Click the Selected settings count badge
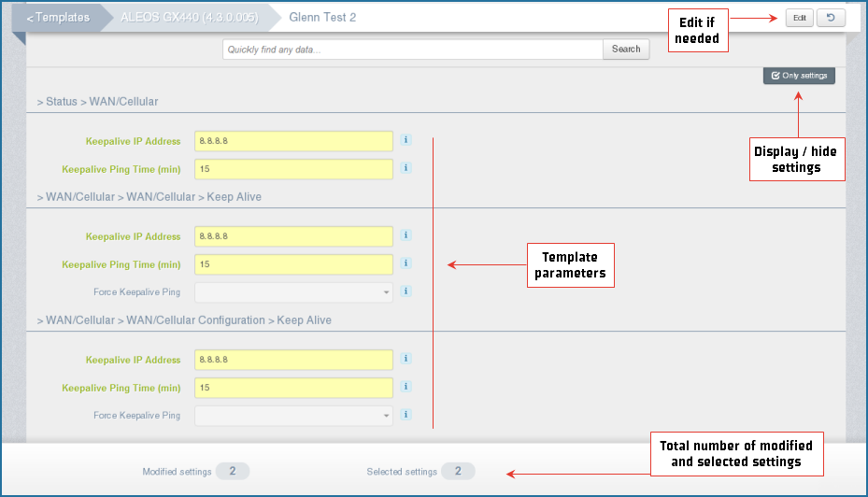 pyautogui.click(x=458, y=472)
